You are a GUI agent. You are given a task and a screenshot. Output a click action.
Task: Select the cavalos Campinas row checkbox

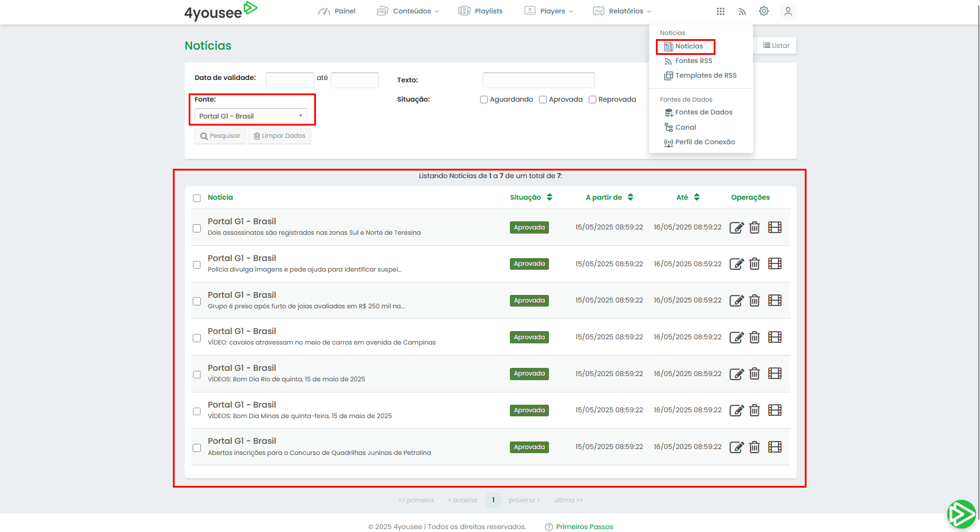tap(197, 338)
